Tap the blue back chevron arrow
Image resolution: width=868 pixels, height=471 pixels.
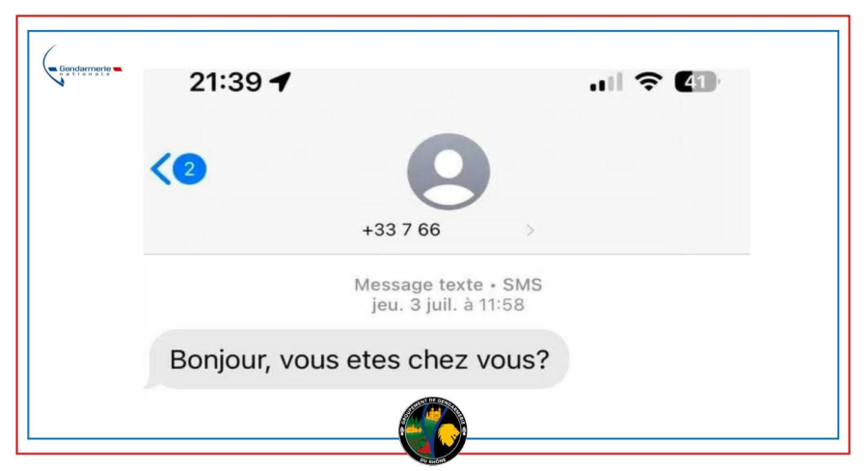point(160,169)
